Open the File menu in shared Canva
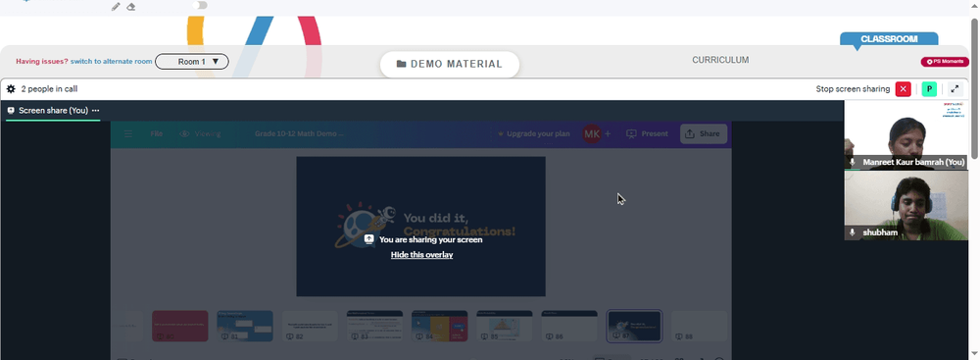The image size is (980, 360). (157, 134)
